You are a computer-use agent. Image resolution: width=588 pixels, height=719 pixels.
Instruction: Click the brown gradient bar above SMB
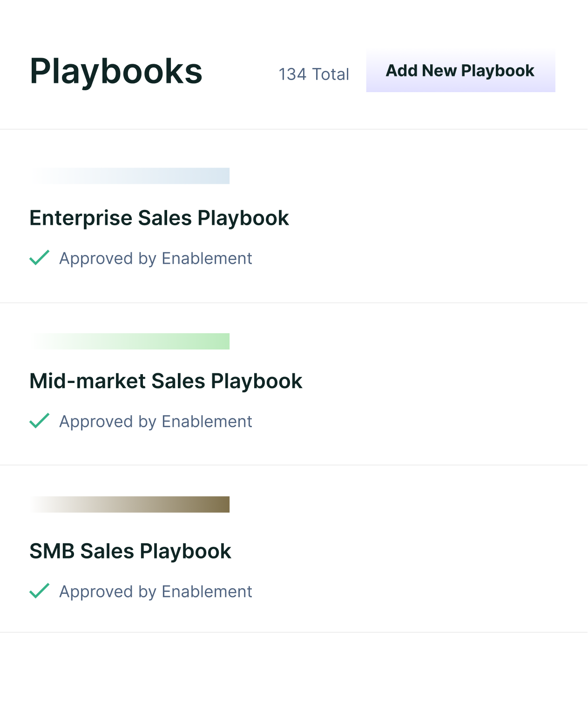[130, 504]
